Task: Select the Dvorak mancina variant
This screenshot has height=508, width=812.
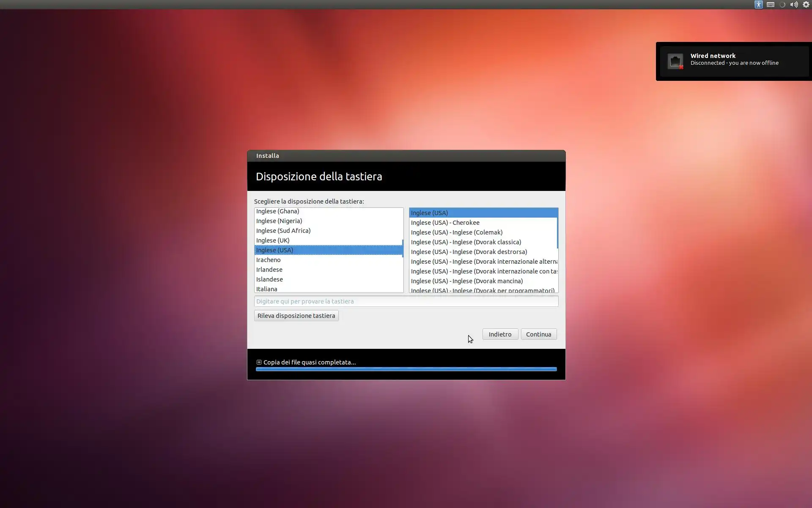Action: point(466,281)
